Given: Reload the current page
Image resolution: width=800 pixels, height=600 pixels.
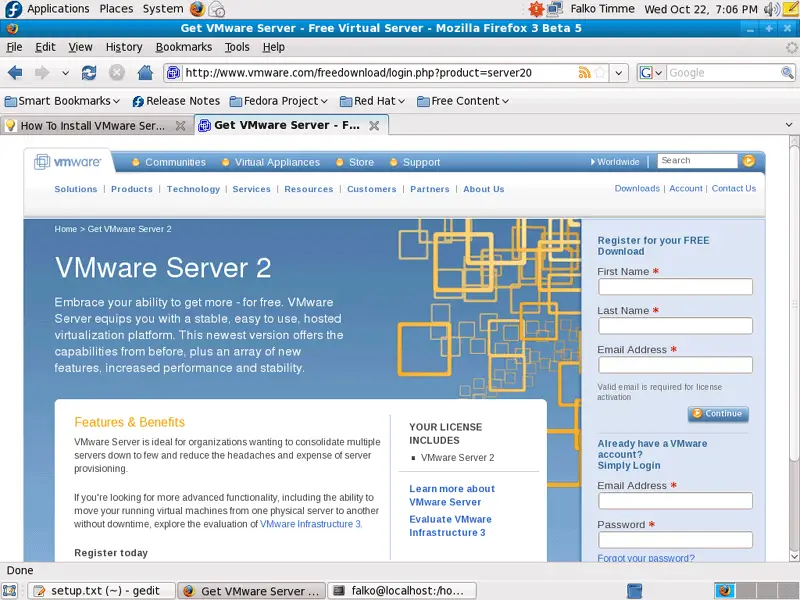Looking at the screenshot, I should (89, 73).
